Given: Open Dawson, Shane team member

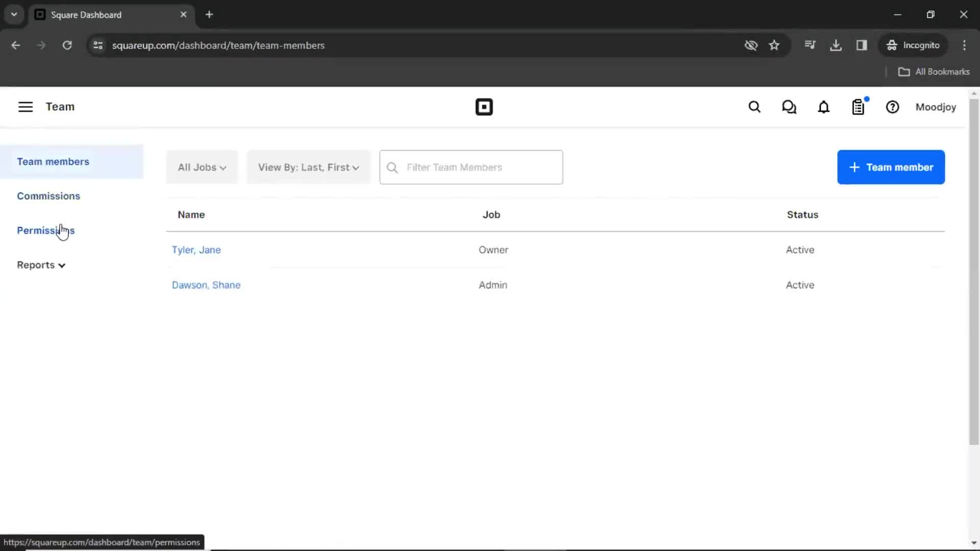Looking at the screenshot, I should coord(206,285).
